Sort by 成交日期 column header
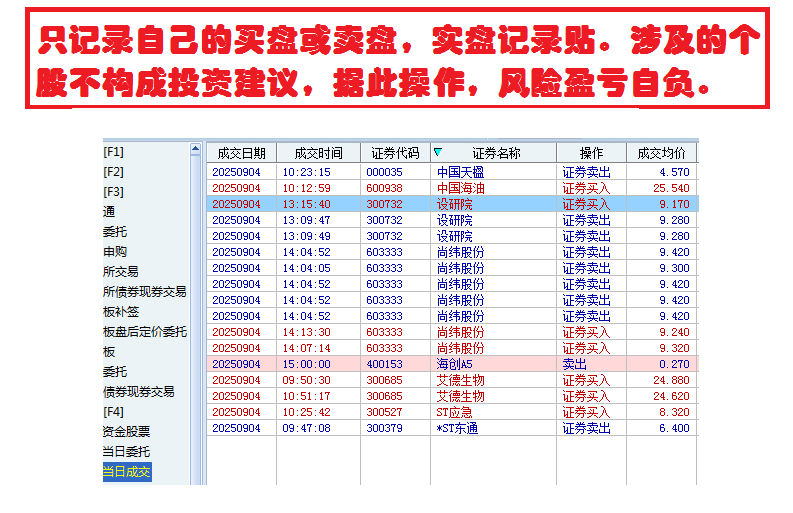The width and height of the screenshot is (793, 513). tap(241, 153)
